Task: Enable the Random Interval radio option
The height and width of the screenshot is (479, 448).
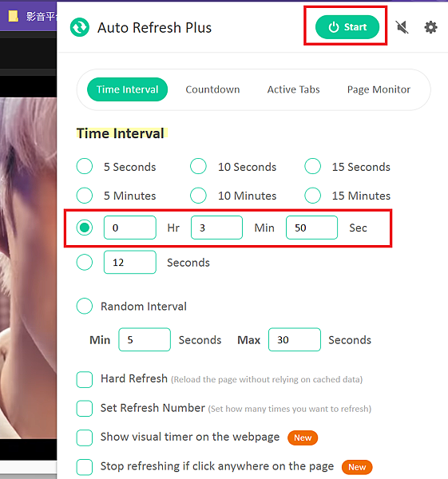Action: 85,306
